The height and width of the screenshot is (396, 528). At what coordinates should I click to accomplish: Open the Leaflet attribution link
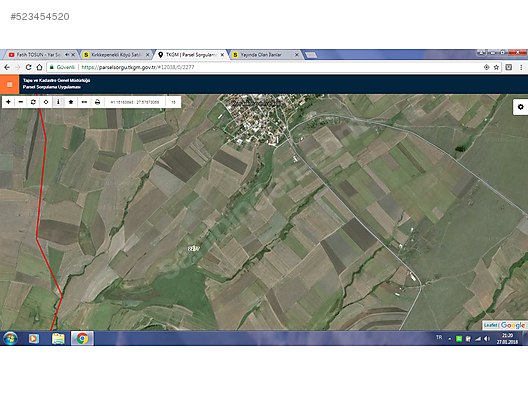pos(491,325)
